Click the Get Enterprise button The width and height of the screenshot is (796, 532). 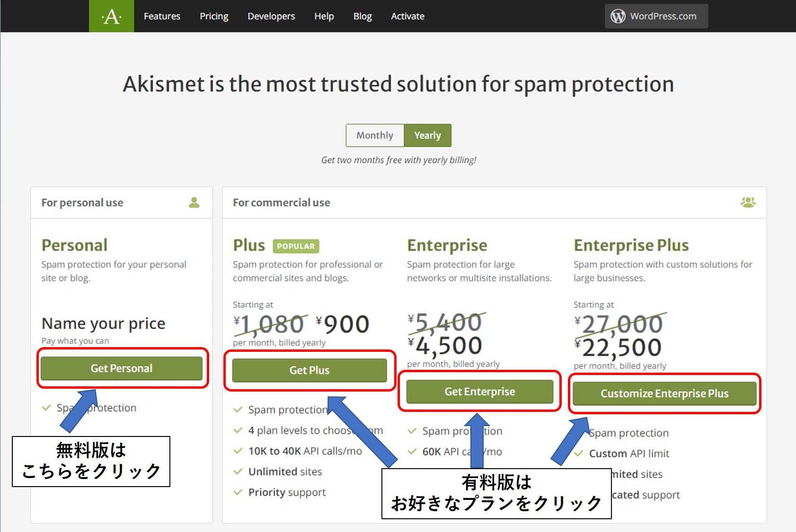point(480,392)
